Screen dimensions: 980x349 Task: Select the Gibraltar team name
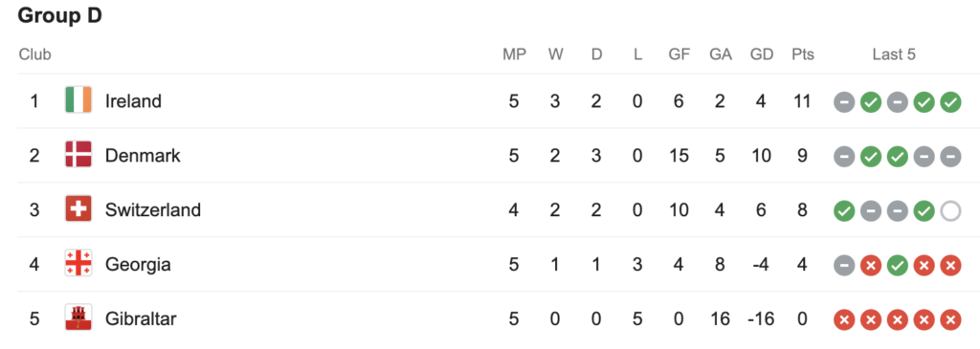(x=141, y=318)
